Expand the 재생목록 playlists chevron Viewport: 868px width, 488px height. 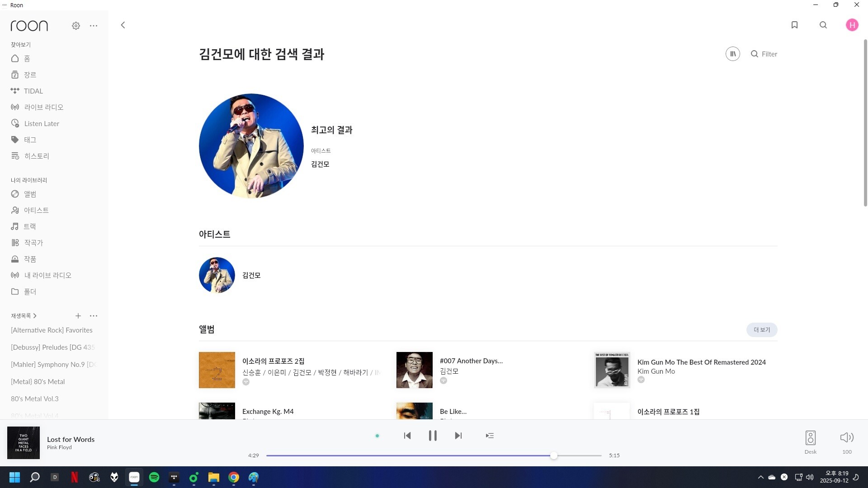[35, 316]
